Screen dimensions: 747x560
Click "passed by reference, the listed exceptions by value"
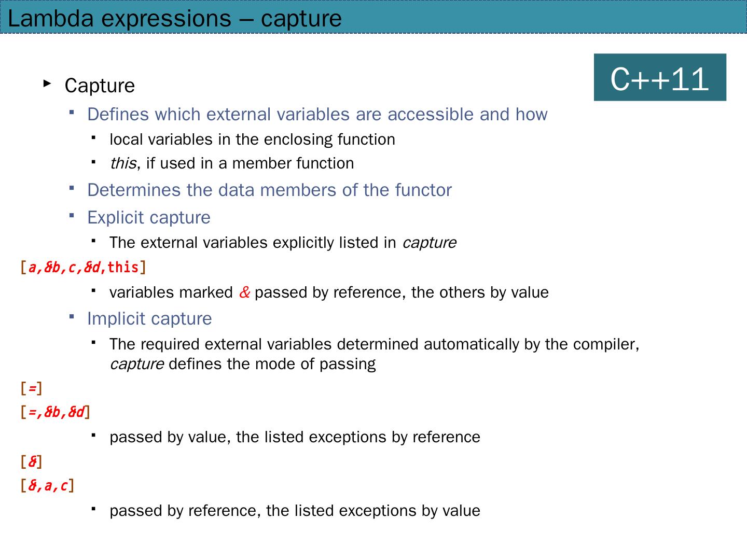coord(295,511)
